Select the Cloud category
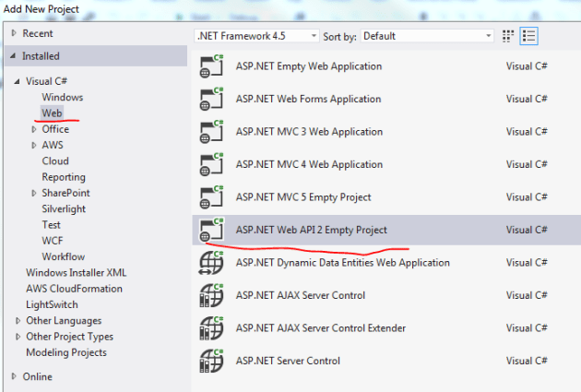The width and height of the screenshot is (581, 392). tap(55, 160)
